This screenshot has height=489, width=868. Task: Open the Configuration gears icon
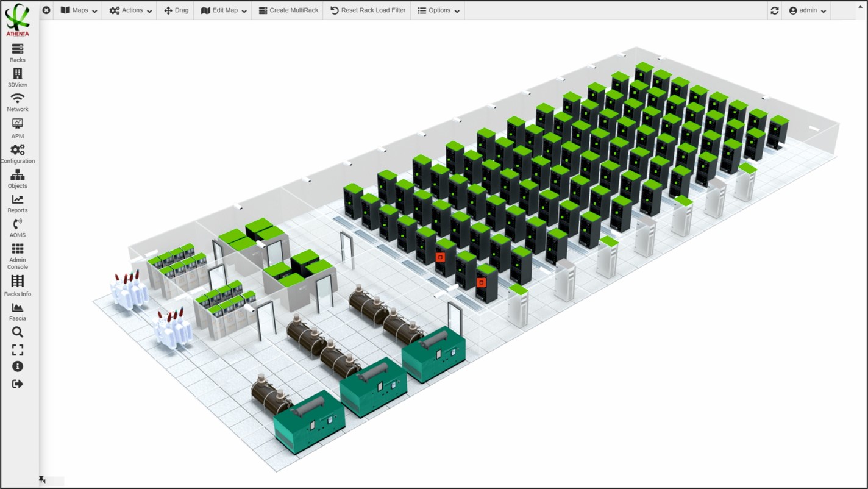click(18, 153)
